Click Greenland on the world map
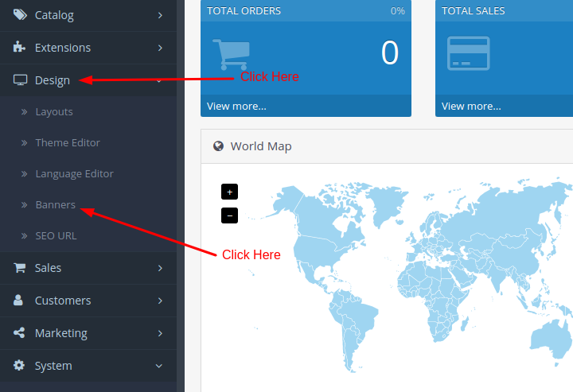This screenshot has width=573, height=392. tap(388, 204)
